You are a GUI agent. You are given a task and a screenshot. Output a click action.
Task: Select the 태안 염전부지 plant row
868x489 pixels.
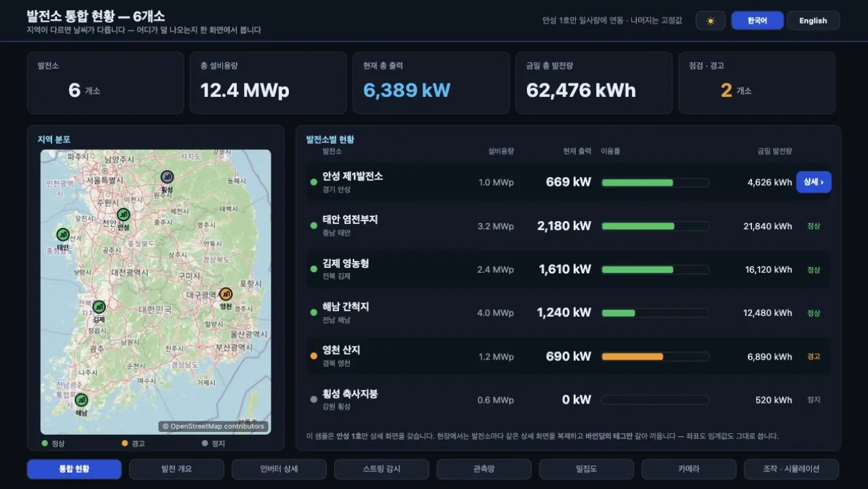click(568, 226)
